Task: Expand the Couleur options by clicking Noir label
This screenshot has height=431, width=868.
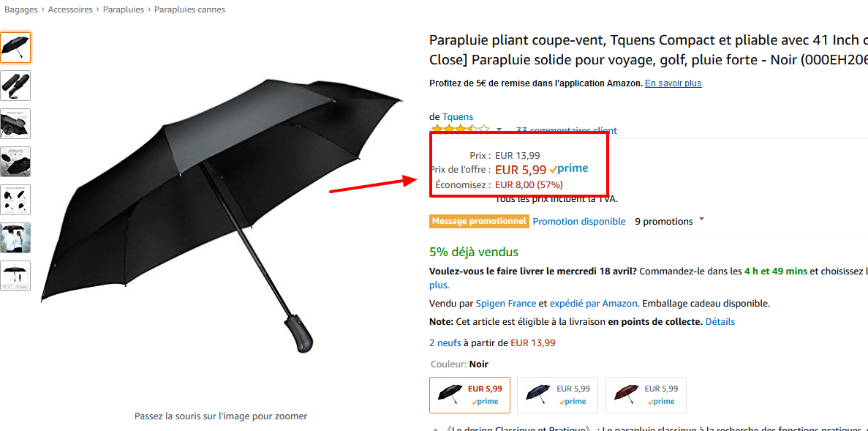Action: [x=478, y=364]
